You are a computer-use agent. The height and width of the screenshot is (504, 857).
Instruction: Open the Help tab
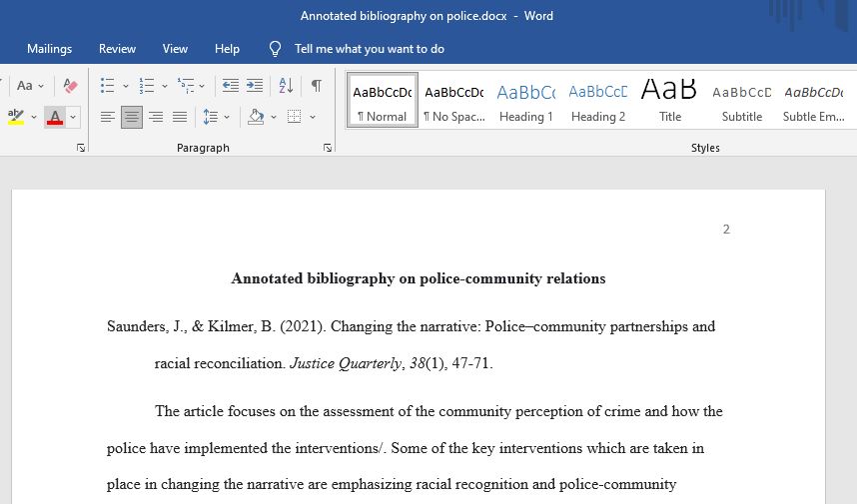tap(227, 49)
